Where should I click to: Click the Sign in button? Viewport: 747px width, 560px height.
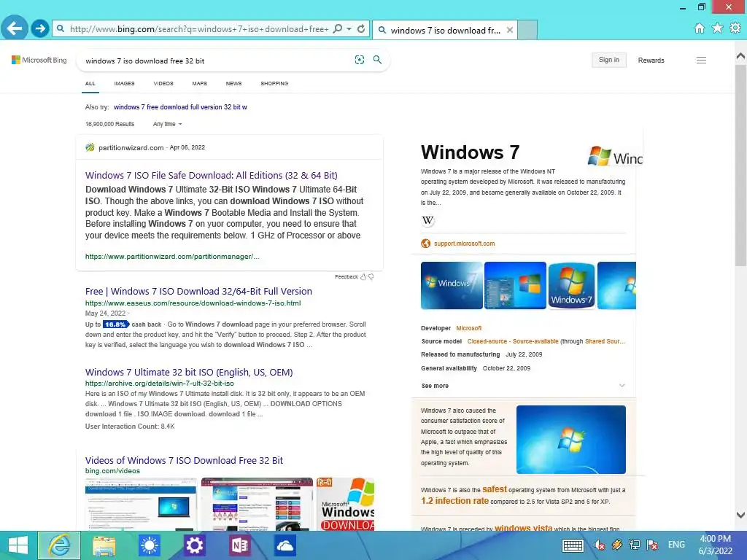609,60
